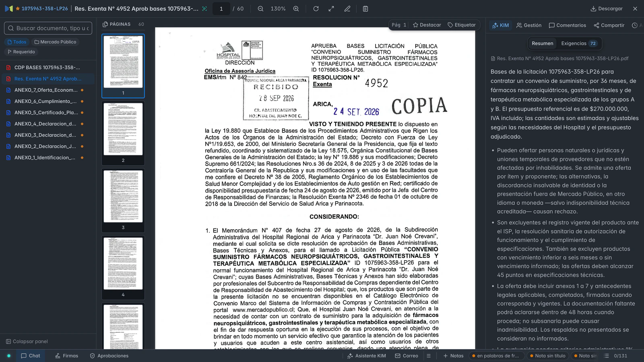Open the Nota sin título chip
Image resolution: width=644 pixels, height=362 pixels.
[x=547, y=356]
